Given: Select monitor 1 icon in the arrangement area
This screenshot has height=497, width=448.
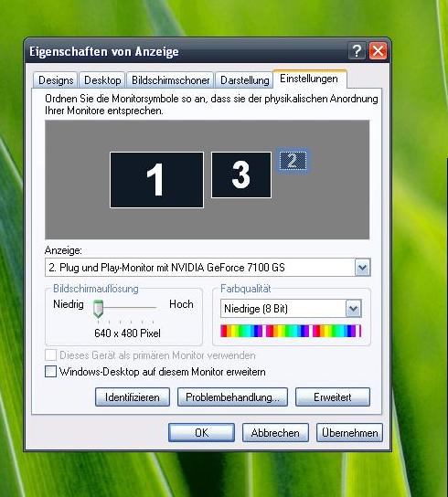Looking at the screenshot, I should (156, 180).
